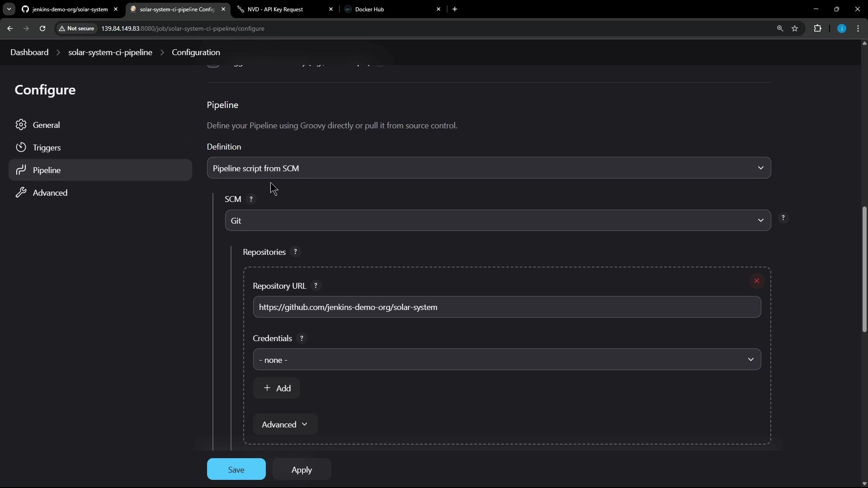Open browser extensions puzzle icon
The width and height of the screenshot is (868, 488).
(817, 28)
